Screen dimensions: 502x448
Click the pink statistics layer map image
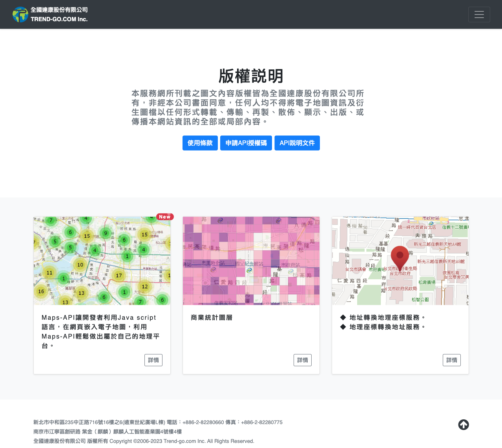coord(251,260)
